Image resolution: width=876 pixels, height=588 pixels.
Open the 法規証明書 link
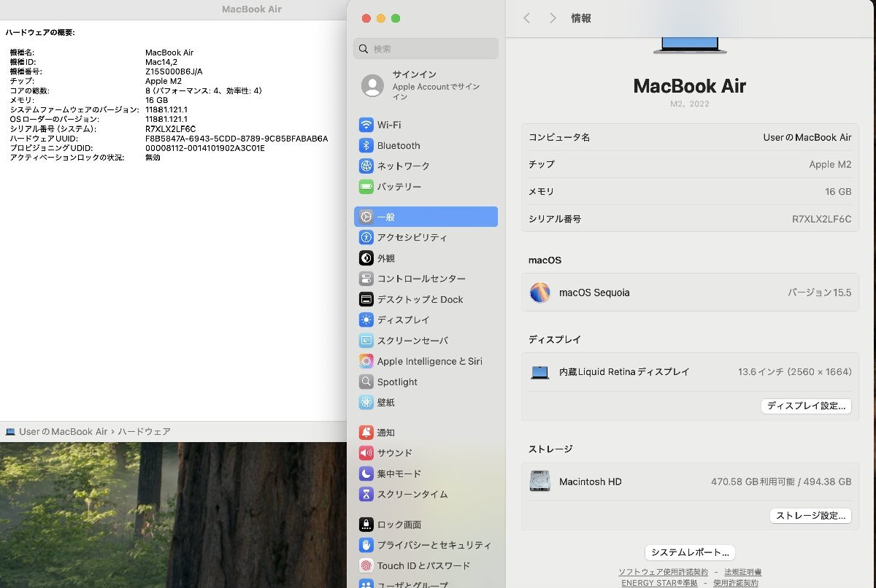pyautogui.click(x=743, y=572)
